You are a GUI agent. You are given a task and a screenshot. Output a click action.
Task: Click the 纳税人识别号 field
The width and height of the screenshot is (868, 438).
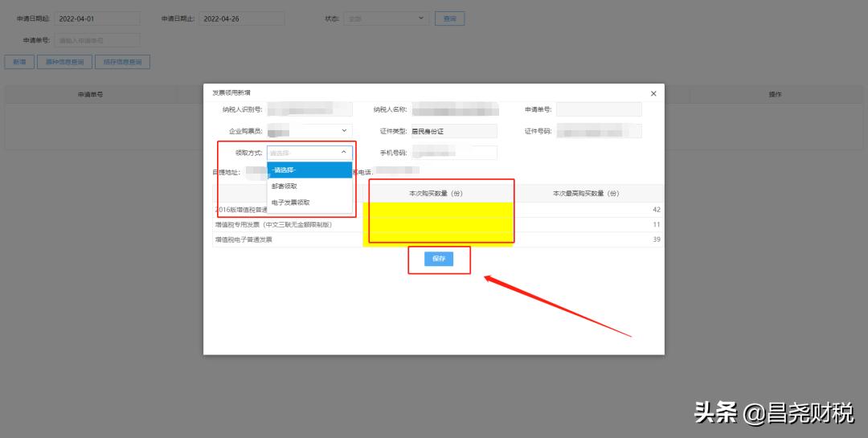pyautogui.click(x=309, y=109)
